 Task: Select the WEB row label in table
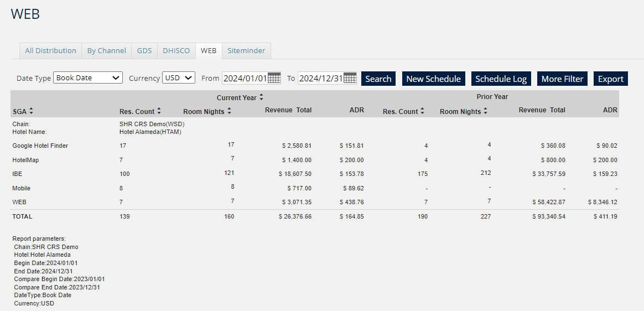[19, 202]
